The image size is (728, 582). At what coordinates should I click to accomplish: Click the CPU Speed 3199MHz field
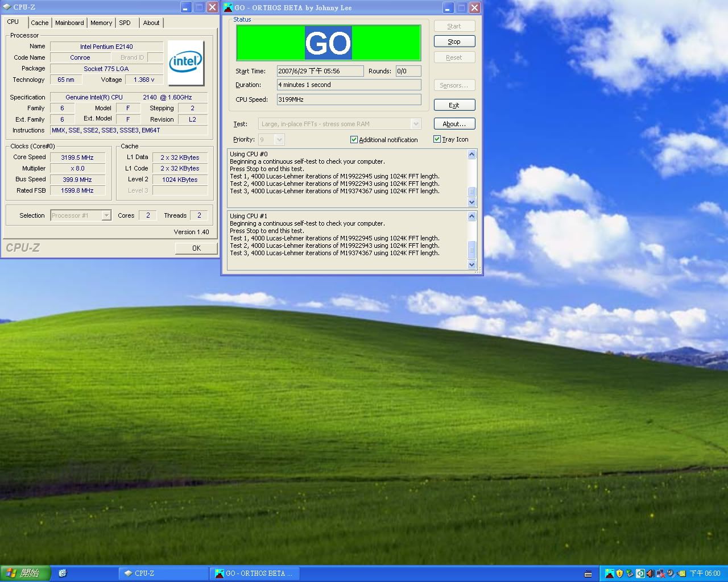click(349, 99)
